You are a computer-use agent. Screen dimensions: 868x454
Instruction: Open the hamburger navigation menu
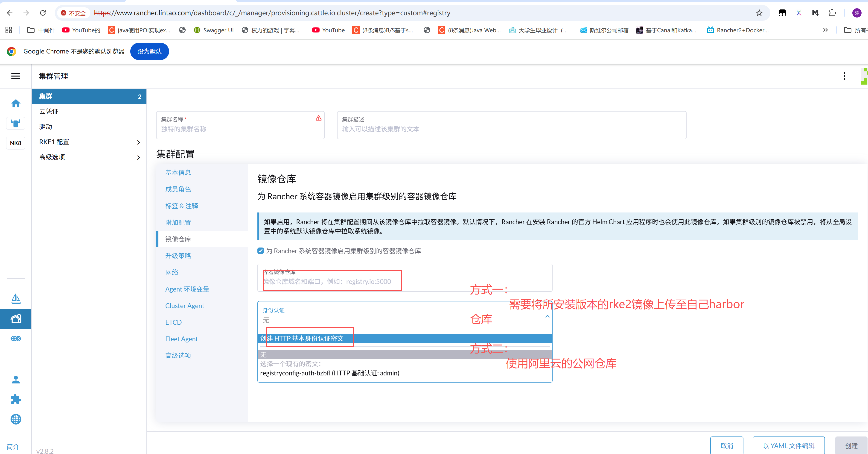point(15,76)
